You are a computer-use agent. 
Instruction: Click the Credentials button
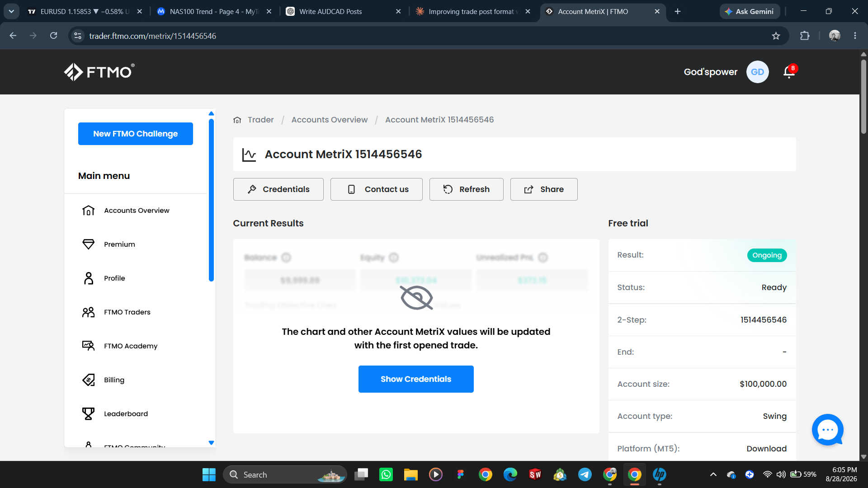[x=278, y=189]
